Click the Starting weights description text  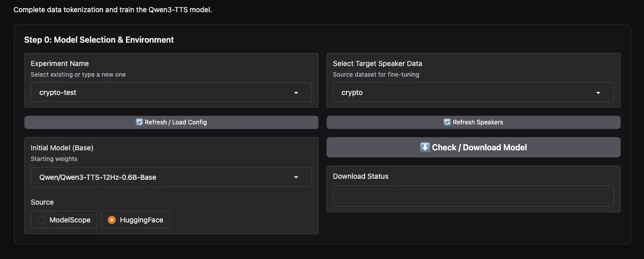tap(54, 159)
